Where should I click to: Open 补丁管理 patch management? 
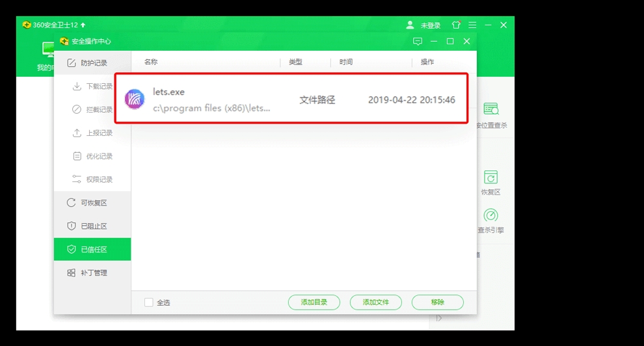[92, 273]
